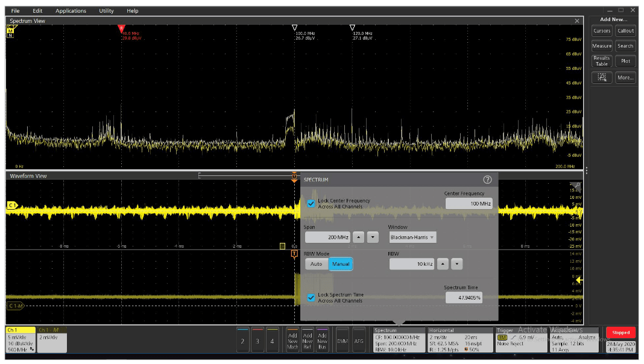
Task: Click the zoom search icon below Results Table
Action: tap(602, 77)
